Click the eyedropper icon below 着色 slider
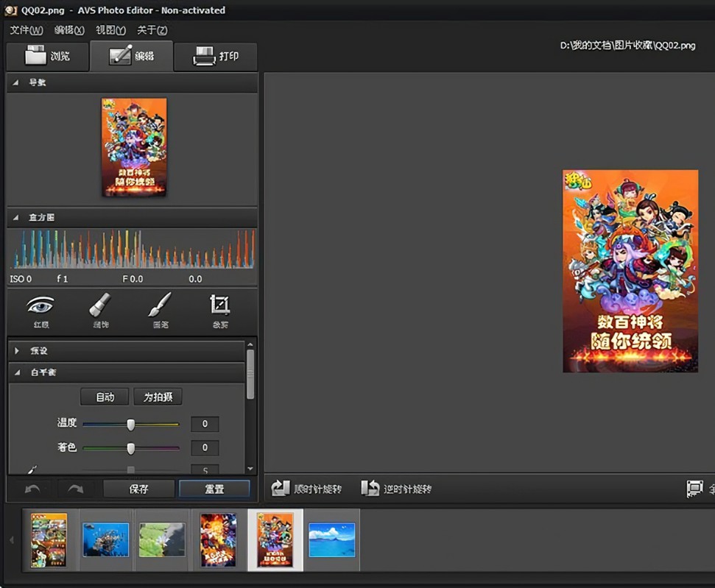The image size is (715, 588). (32, 469)
